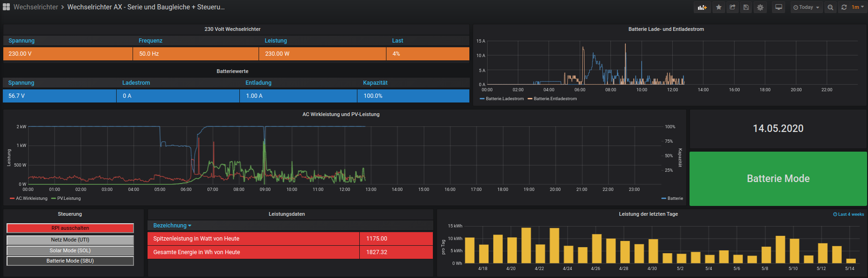The image size is (868, 278).
Task: Open the 1m refresh interval dropdown
Action: click(x=858, y=7)
